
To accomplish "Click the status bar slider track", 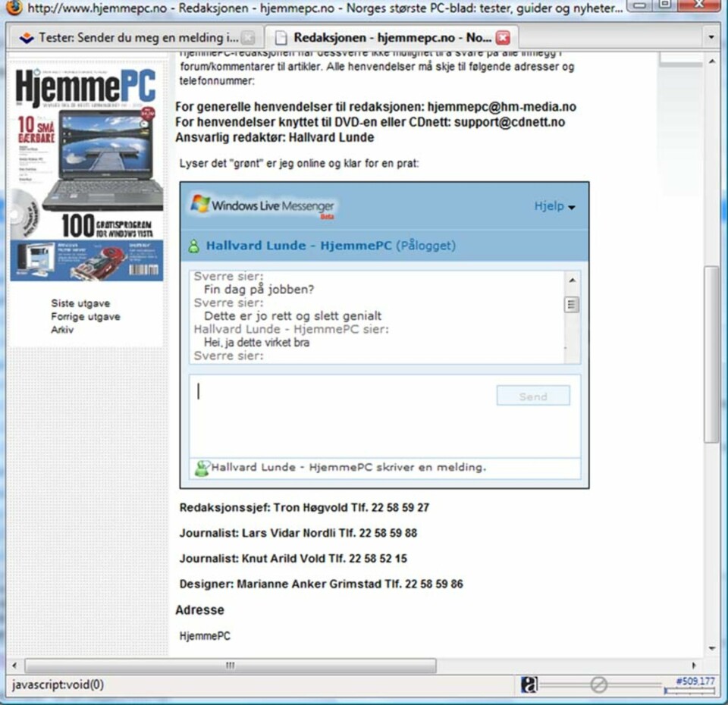I will [x=601, y=685].
